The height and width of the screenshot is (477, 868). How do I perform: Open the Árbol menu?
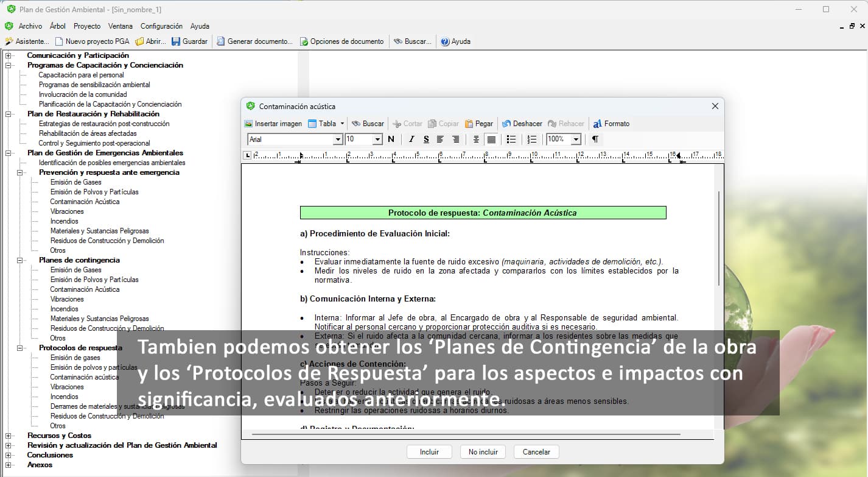pos(58,26)
